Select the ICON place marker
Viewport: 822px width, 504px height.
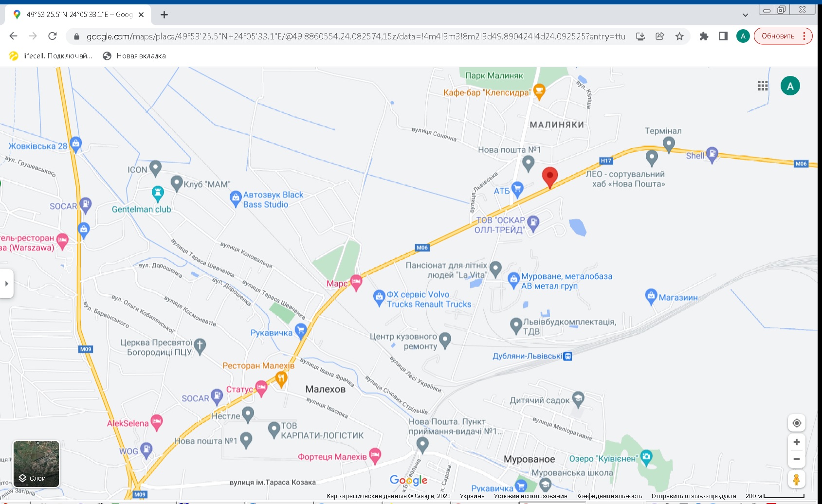pos(155,168)
